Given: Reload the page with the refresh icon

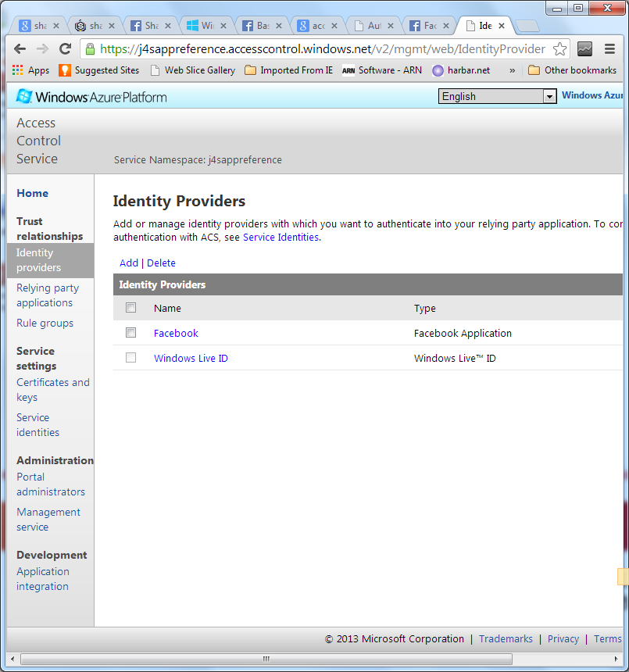Looking at the screenshot, I should click(x=65, y=49).
